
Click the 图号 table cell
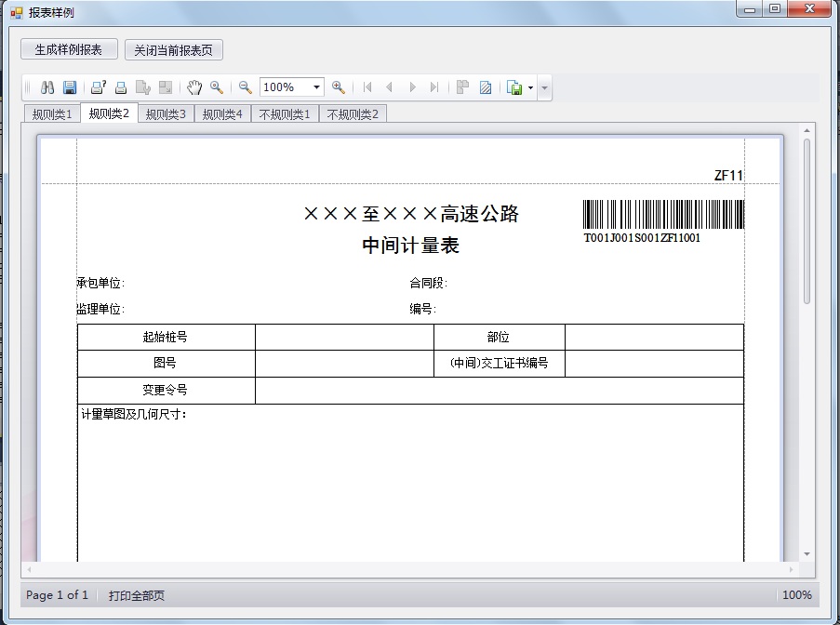pyautogui.click(x=167, y=363)
